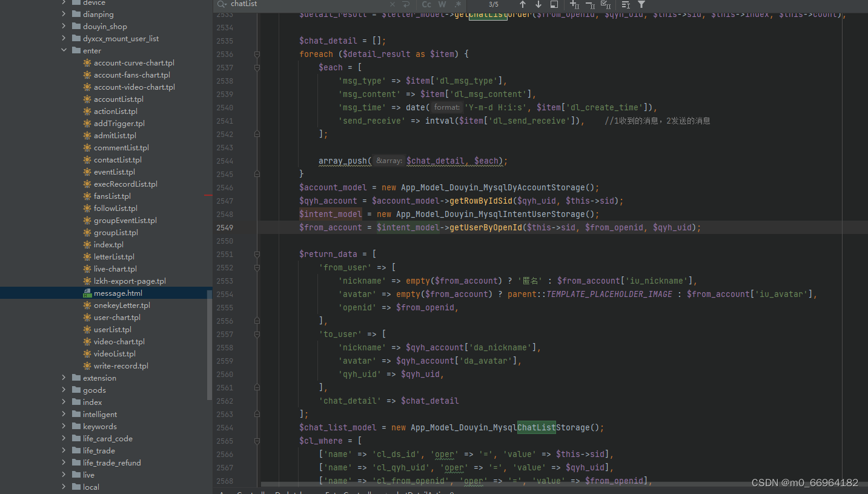Toggle Match Case (Cc) search option
The image size is (868, 494).
(x=427, y=4)
